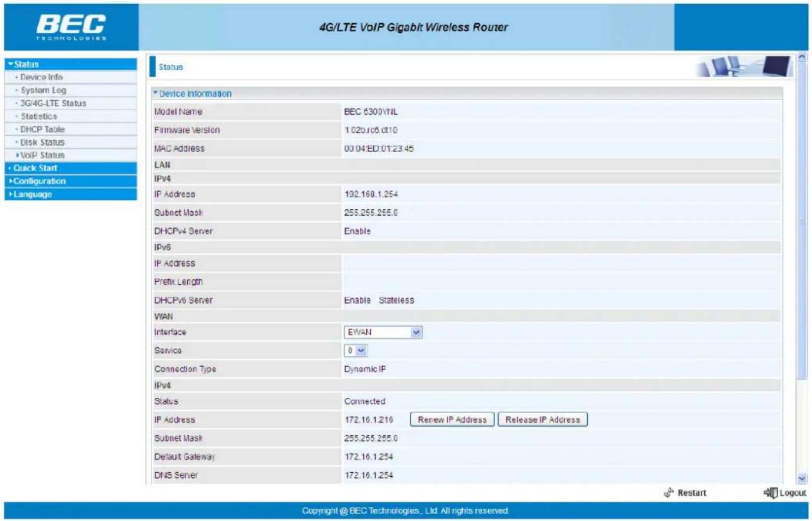Click the LAN Subnet Mask value 255.255.255.0
The width and height of the screenshot is (812, 521).
371,212
